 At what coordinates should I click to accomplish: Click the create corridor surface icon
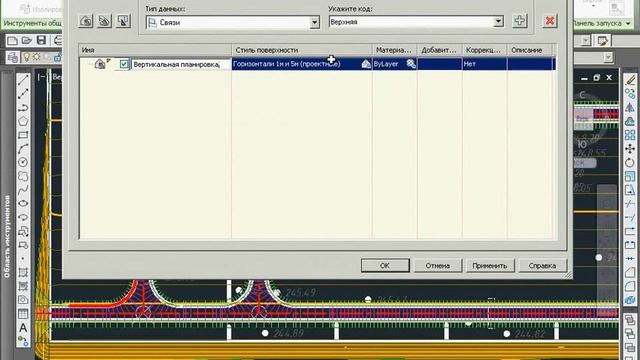point(86,21)
